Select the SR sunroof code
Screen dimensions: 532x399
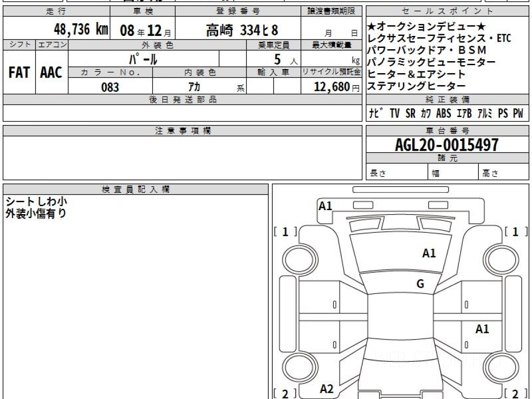click(x=411, y=113)
